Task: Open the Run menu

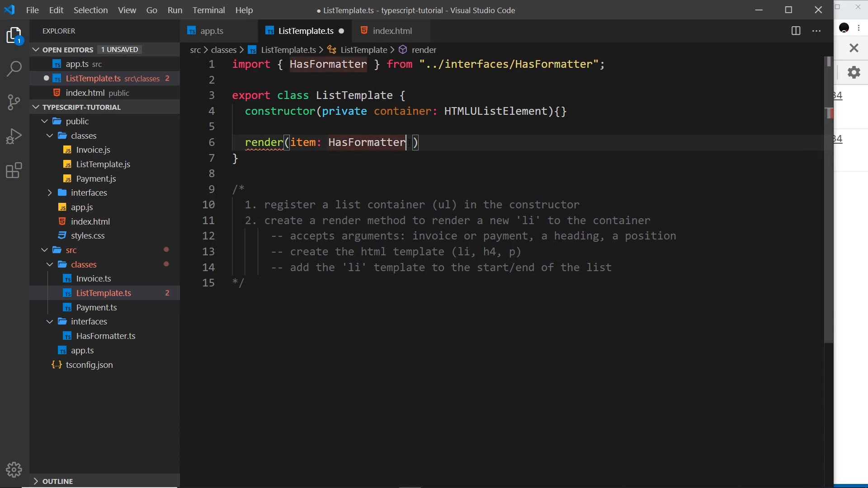Action: click(x=175, y=10)
